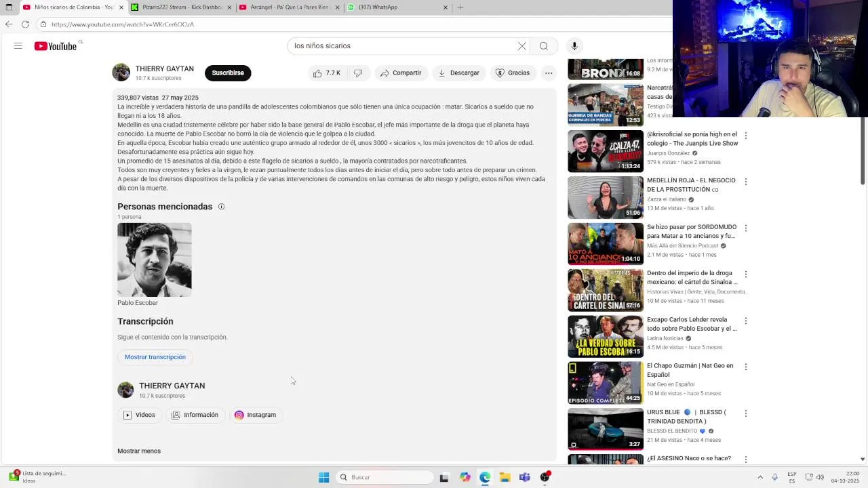The height and width of the screenshot is (488, 868).
Task: Open options for MEDELLÍN ROJA video
Action: 745,182
